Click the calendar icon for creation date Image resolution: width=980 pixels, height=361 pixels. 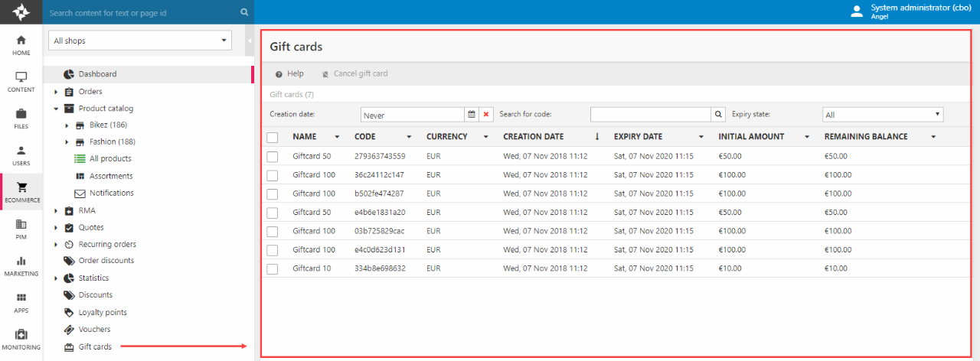click(x=472, y=115)
